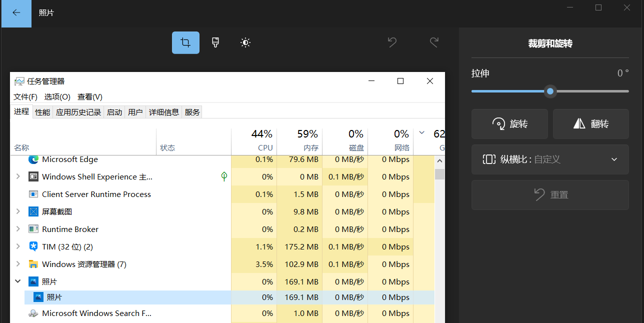Rotate the image with 旋转 button
This screenshot has width=644, height=323.
(509, 124)
